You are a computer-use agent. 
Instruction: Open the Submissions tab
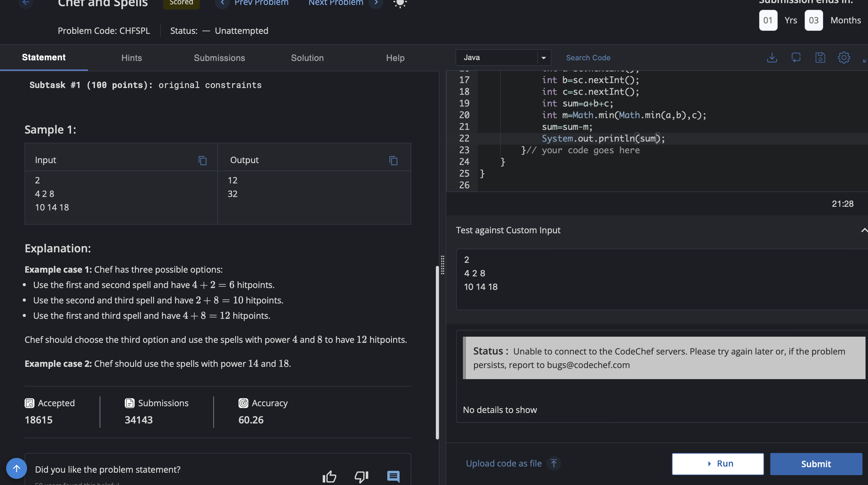(219, 58)
